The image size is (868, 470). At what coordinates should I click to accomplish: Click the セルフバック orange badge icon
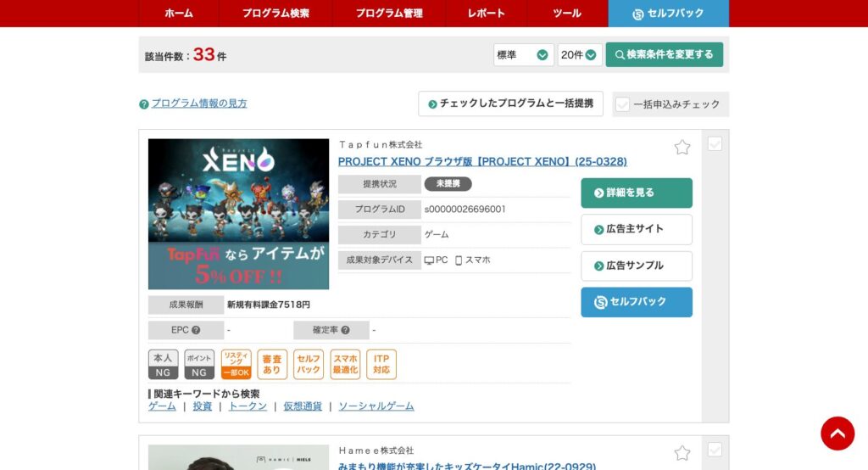click(309, 364)
